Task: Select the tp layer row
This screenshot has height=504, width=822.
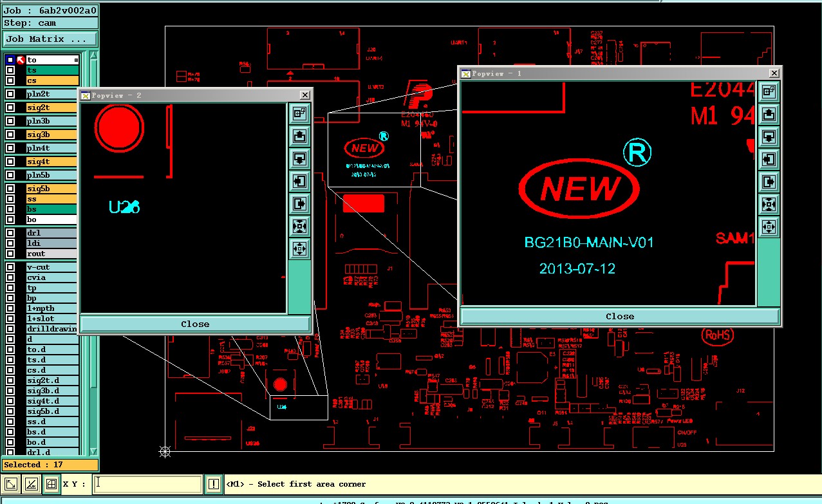Action: [x=51, y=288]
